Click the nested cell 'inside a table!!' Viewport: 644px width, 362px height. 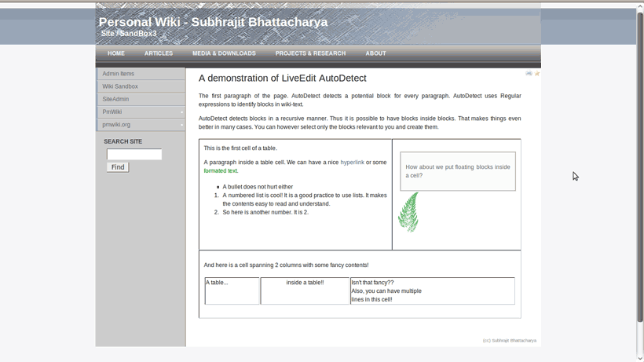pyautogui.click(x=305, y=291)
